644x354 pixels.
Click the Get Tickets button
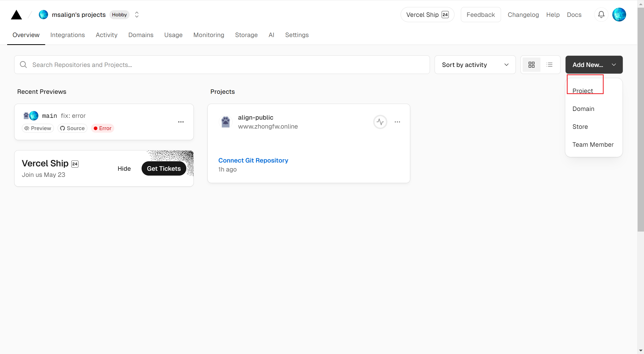(164, 168)
